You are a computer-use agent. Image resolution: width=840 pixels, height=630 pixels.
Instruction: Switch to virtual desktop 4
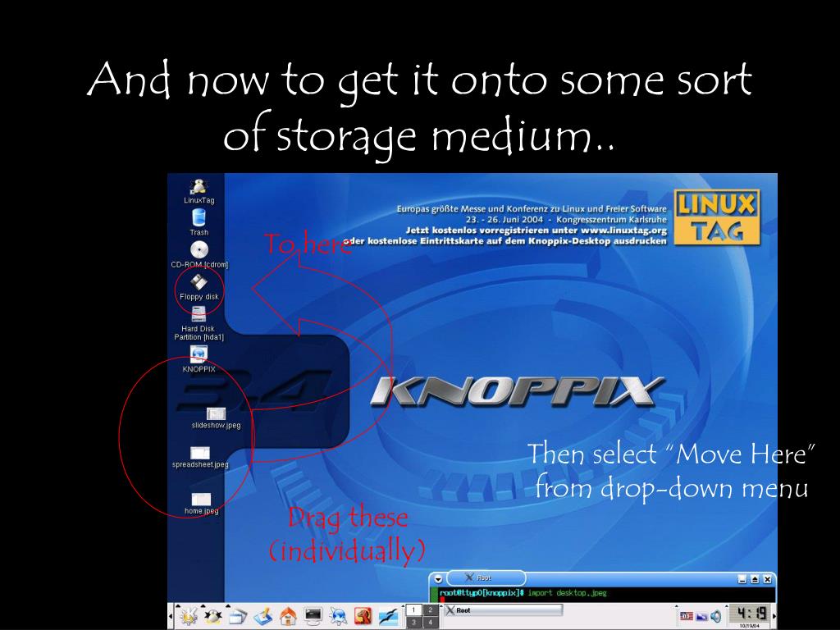[x=430, y=623]
